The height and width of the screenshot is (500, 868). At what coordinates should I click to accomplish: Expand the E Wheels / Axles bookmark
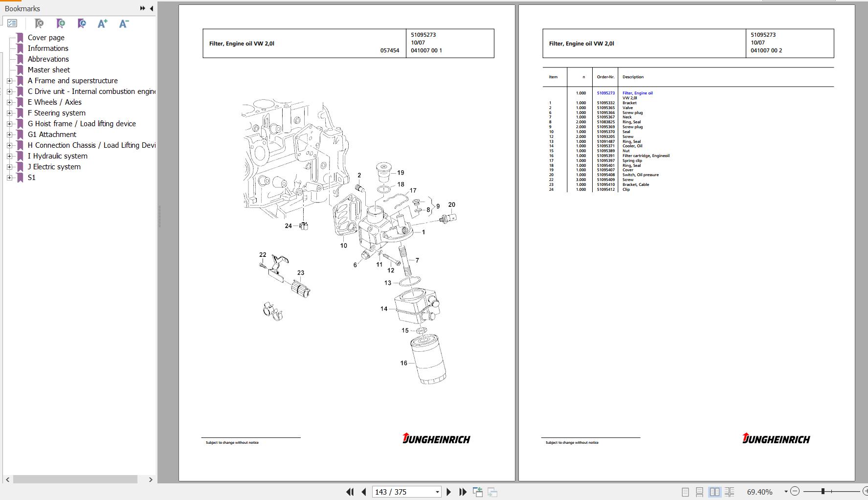[9, 102]
